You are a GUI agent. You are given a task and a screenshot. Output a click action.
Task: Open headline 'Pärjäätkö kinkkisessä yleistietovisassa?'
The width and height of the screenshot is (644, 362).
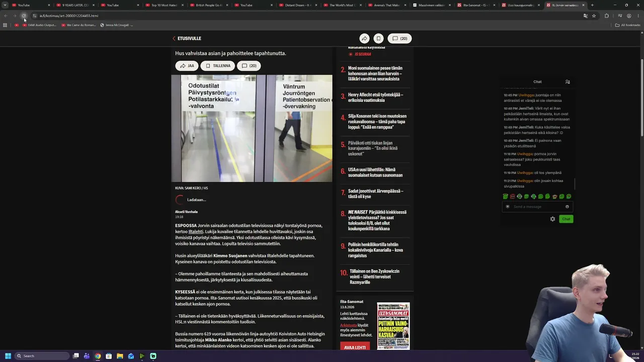click(377, 220)
